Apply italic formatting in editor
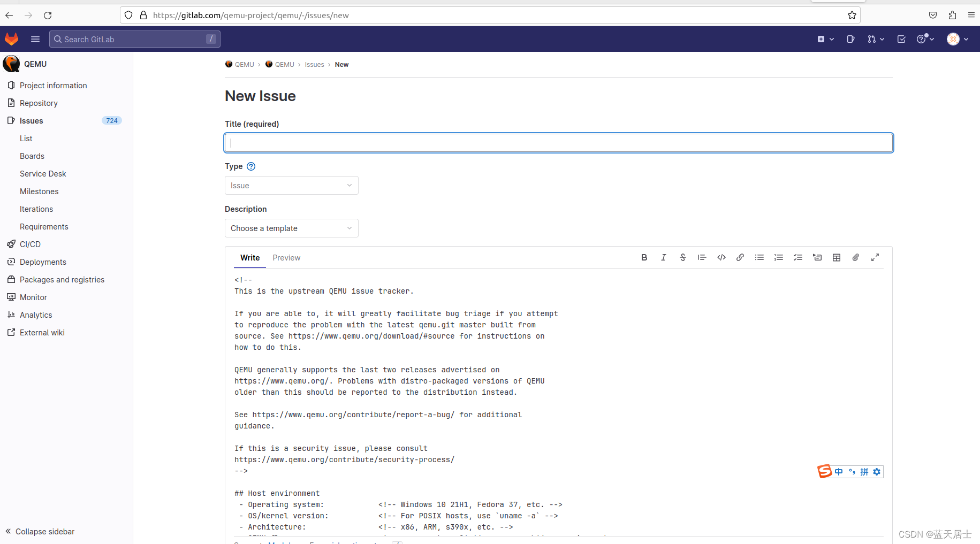Image resolution: width=980 pixels, height=544 pixels. [663, 257]
